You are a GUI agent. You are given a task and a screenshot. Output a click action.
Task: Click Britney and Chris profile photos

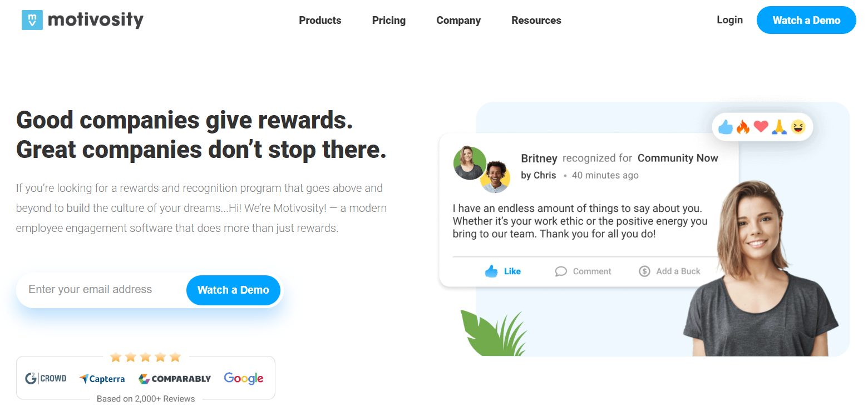pos(482,169)
